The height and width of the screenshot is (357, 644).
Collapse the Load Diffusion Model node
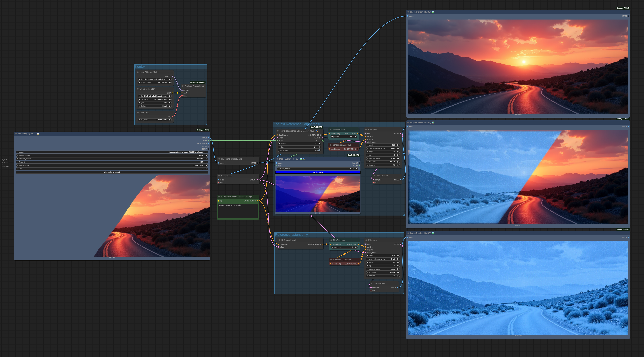pos(138,72)
